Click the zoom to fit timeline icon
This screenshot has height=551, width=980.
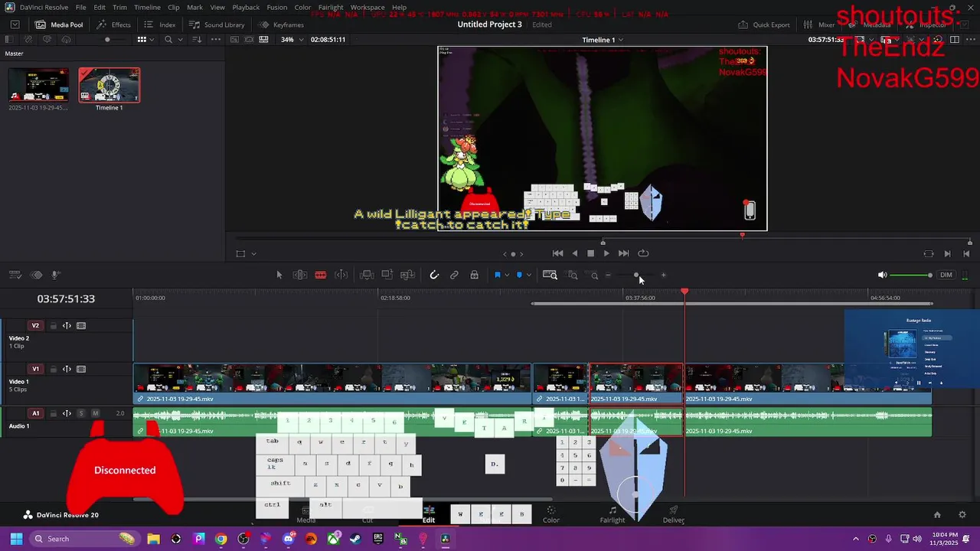(x=550, y=275)
